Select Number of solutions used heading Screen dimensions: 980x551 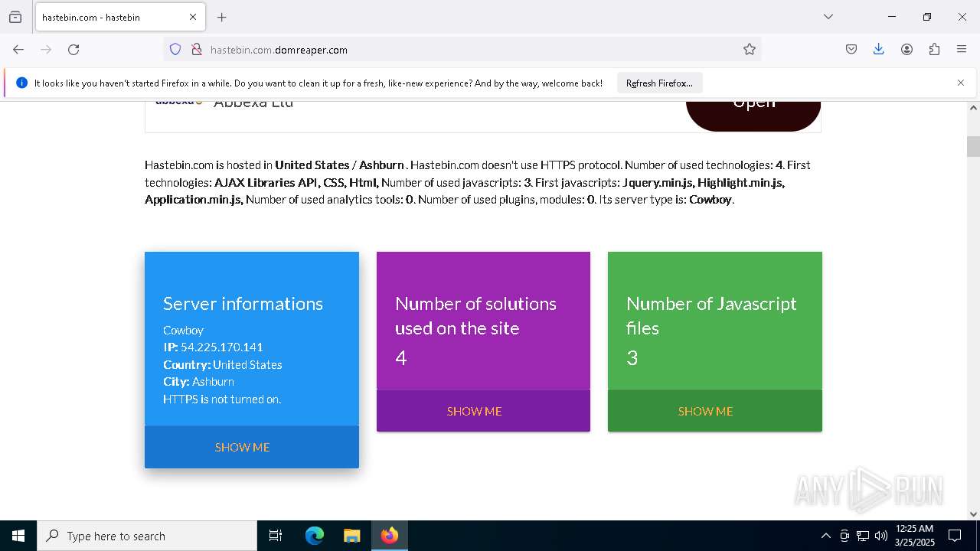pyautogui.click(x=475, y=315)
